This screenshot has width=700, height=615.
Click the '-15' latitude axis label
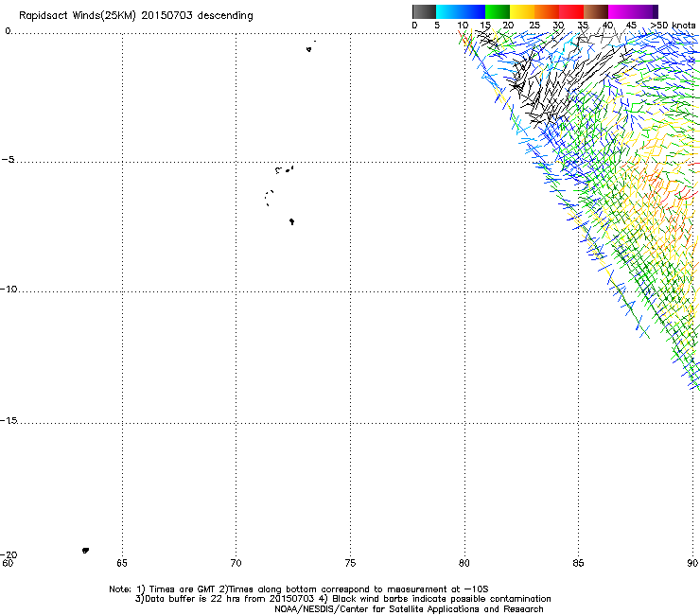click(9, 420)
